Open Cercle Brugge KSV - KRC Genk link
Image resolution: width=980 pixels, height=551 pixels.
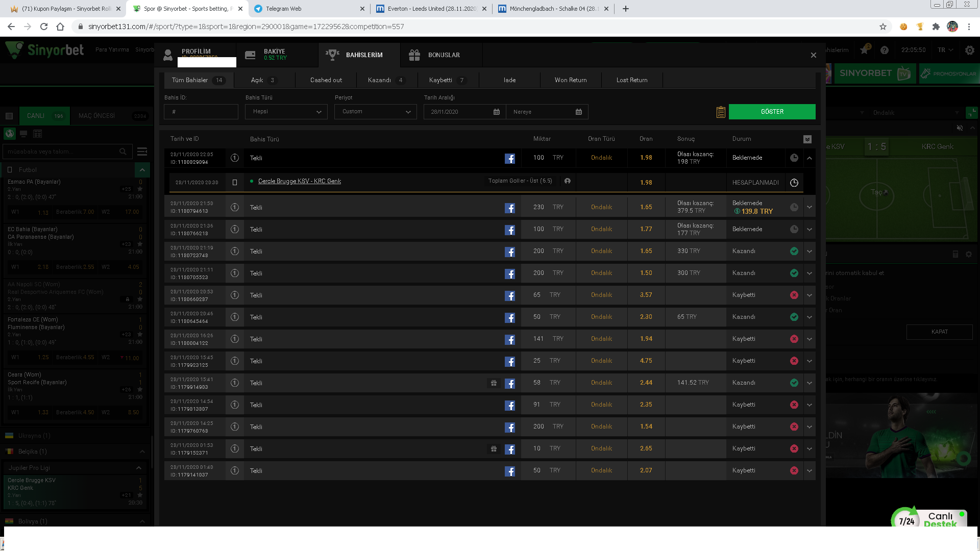coord(300,181)
